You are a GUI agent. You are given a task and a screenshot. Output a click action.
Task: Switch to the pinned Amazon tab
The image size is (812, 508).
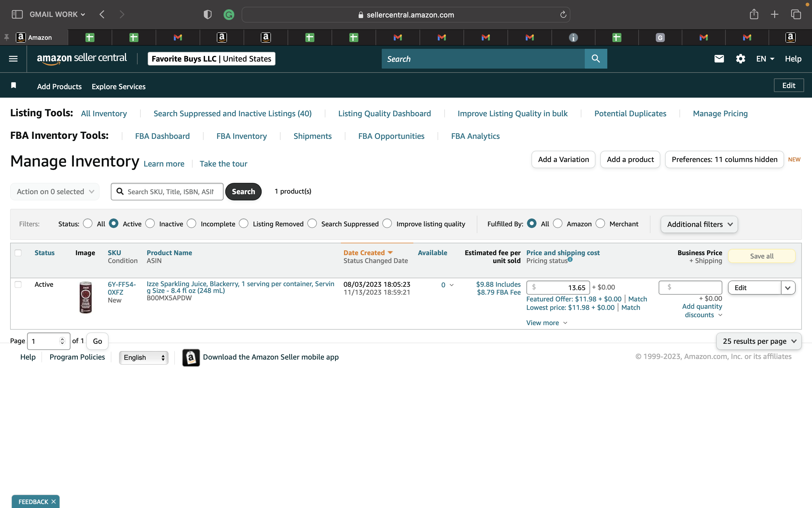point(34,37)
